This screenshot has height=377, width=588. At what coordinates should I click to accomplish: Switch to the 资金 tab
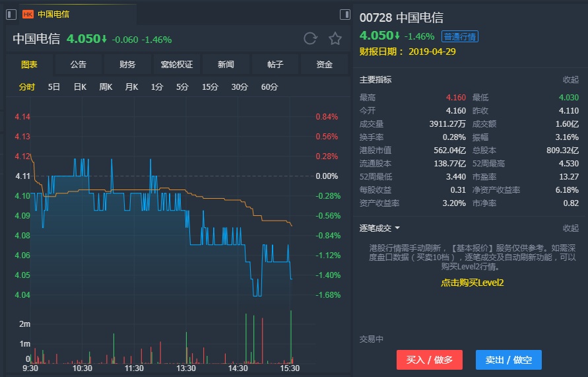point(324,65)
